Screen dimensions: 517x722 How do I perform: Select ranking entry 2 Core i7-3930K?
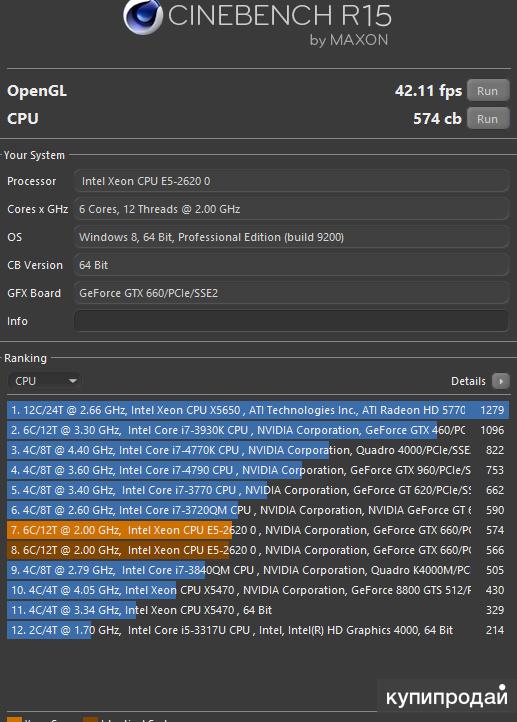pyautogui.click(x=258, y=430)
